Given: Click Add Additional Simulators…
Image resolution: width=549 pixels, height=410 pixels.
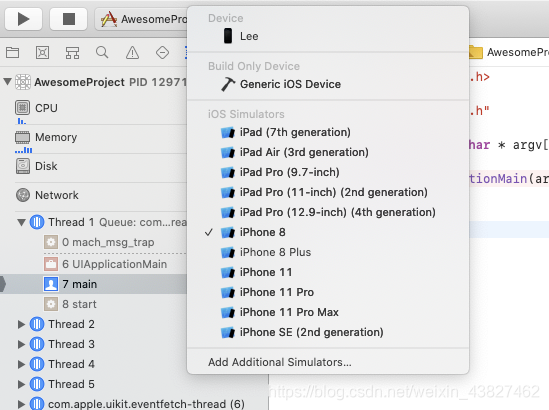Looking at the screenshot, I should click(328, 362).
